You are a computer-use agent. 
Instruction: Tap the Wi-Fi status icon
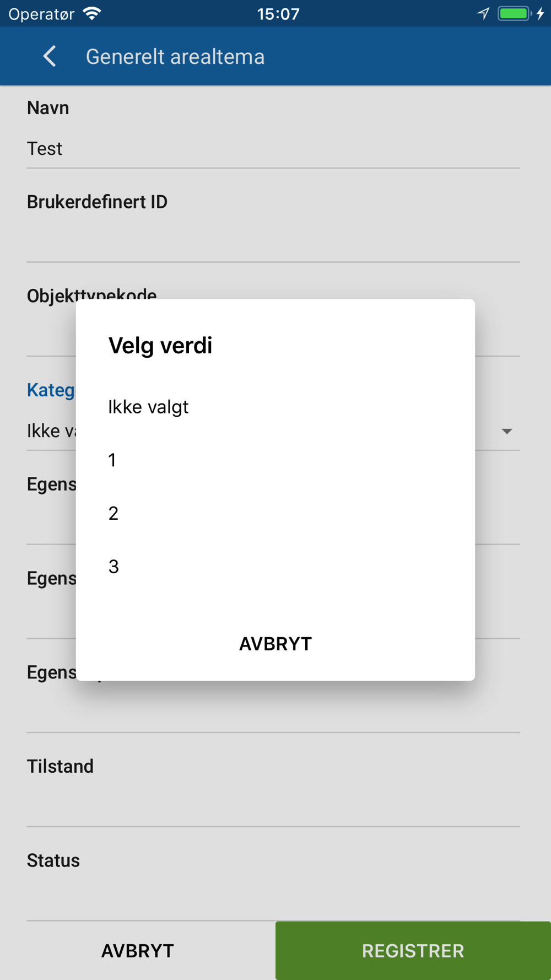[92, 14]
